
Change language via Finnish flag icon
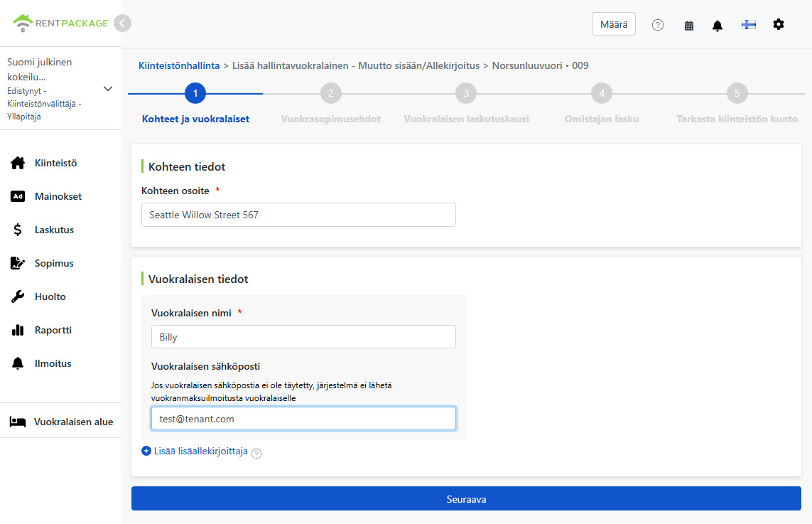[x=748, y=24]
